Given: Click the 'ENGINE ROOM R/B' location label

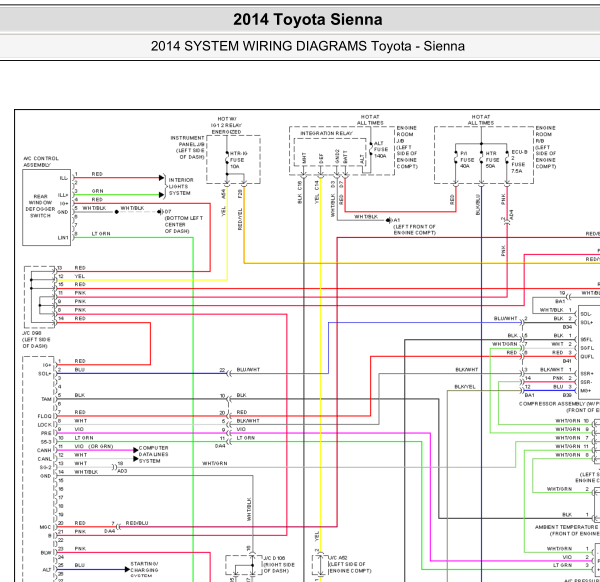Looking at the screenshot, I should coord(545,147).
